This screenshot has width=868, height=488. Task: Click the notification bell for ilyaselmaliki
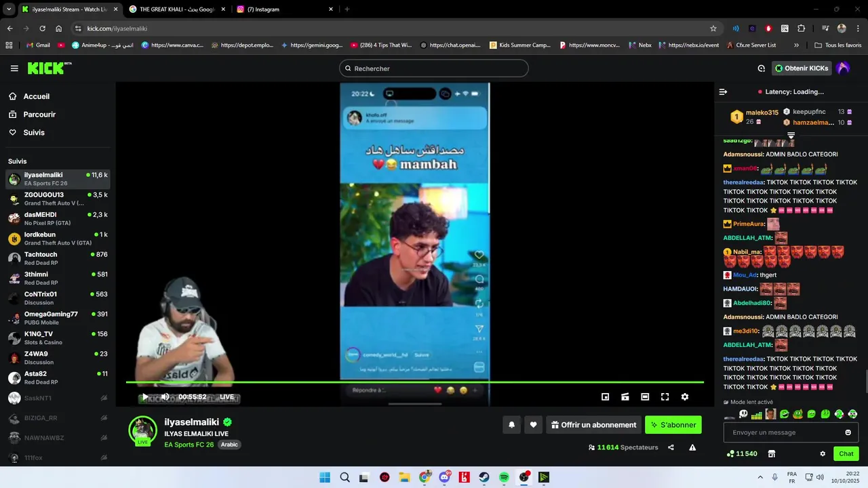coord(512,425)
